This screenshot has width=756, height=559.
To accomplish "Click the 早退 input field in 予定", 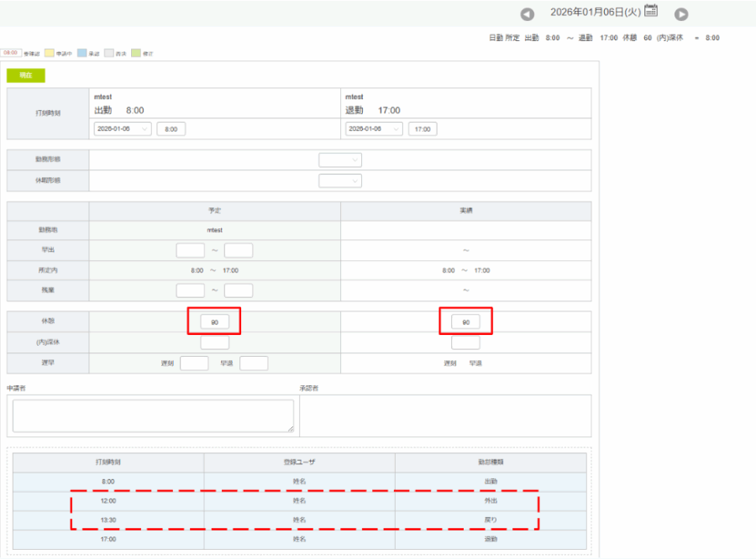I will pyautogui.click(x=254, y=363).
